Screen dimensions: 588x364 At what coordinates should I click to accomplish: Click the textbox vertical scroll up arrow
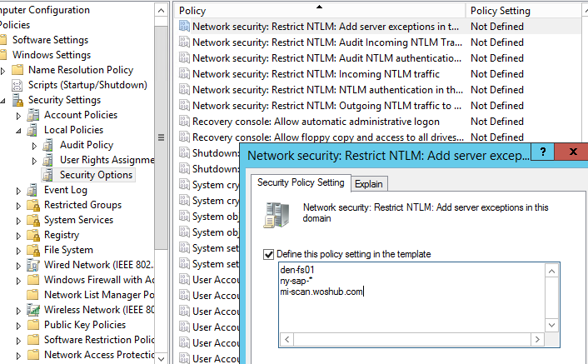(x=551, y=271)
